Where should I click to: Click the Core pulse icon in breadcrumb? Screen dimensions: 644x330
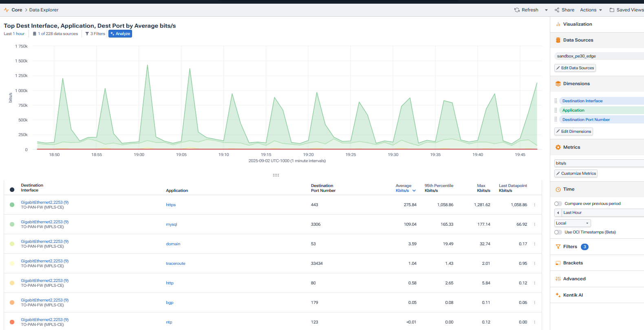(6, 10)
